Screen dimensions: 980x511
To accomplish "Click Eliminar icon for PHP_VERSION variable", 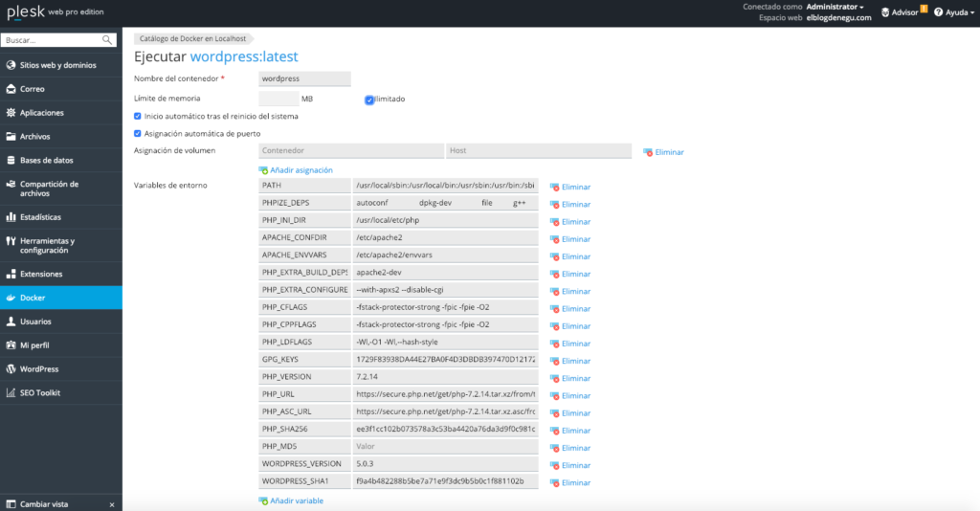I will pos(554,378).
